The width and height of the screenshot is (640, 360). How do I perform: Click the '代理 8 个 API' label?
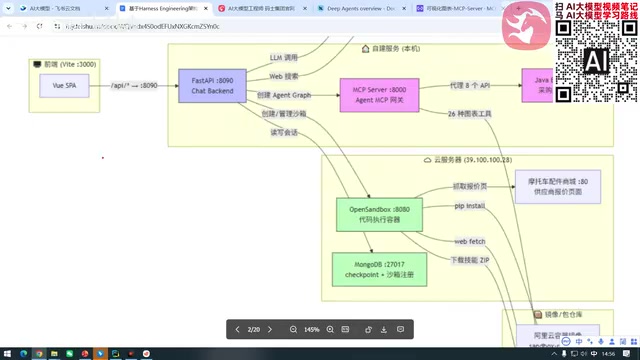pyautogui.click(x=470, y=86)
